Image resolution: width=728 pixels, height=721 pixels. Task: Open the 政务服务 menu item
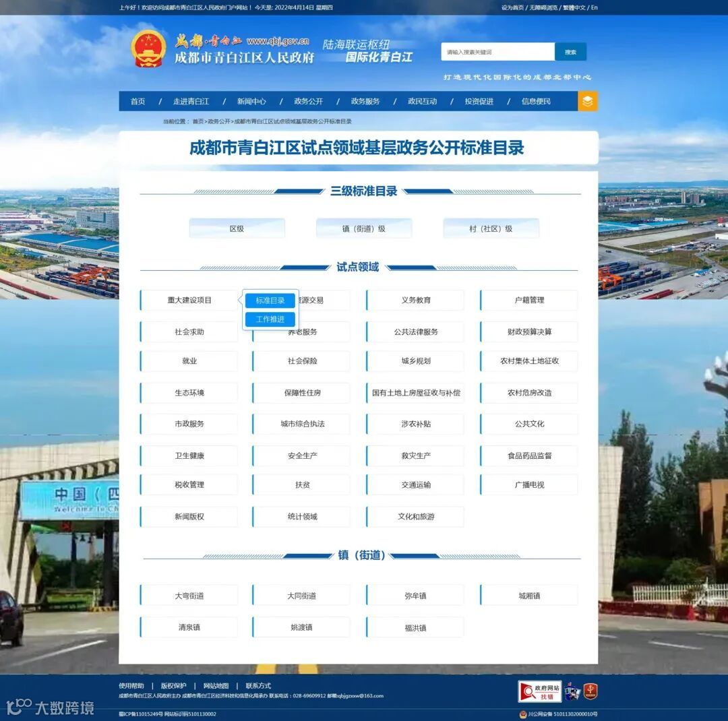tap(365, 101)
